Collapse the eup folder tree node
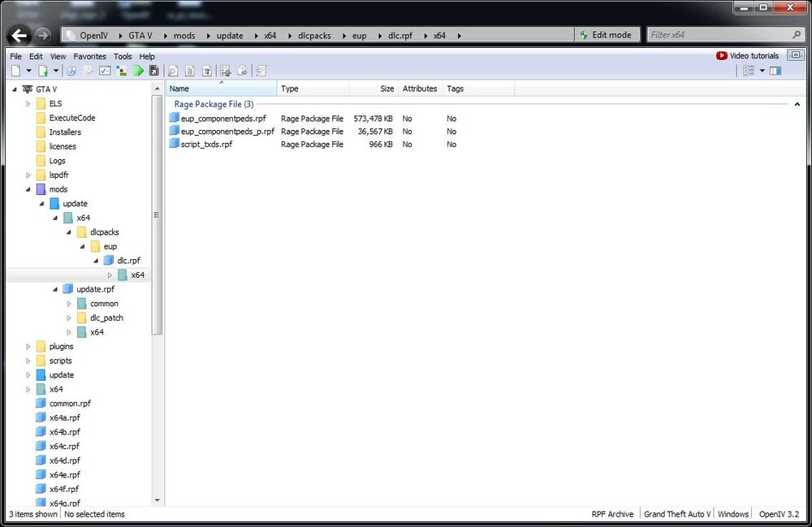This screenshot has width=812, height=527. click(x=82, y=247)
